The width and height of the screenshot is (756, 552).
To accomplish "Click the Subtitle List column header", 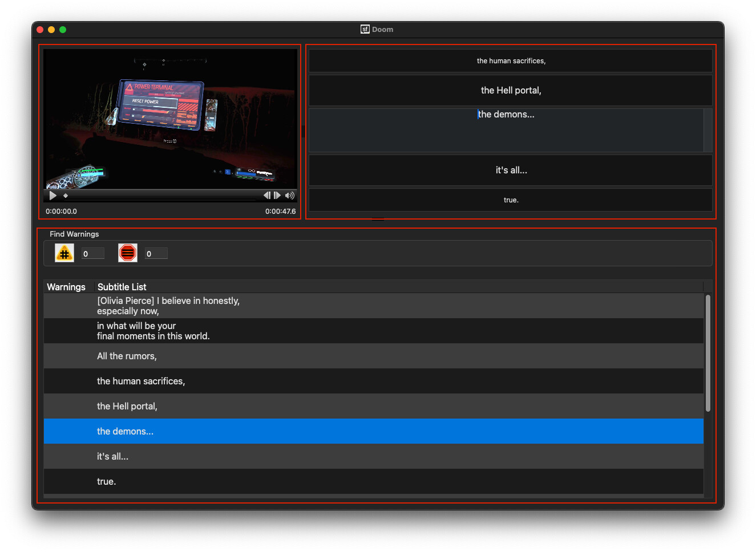I will [x=122, y=287].
